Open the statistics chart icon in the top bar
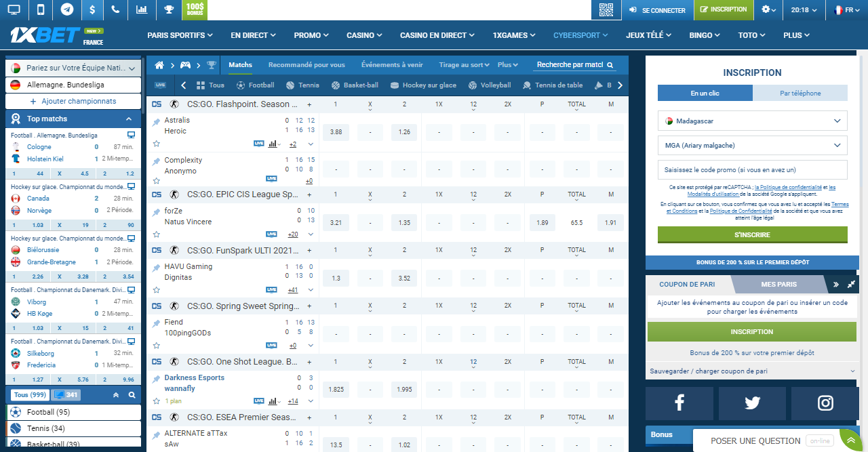 pos(141,9)
